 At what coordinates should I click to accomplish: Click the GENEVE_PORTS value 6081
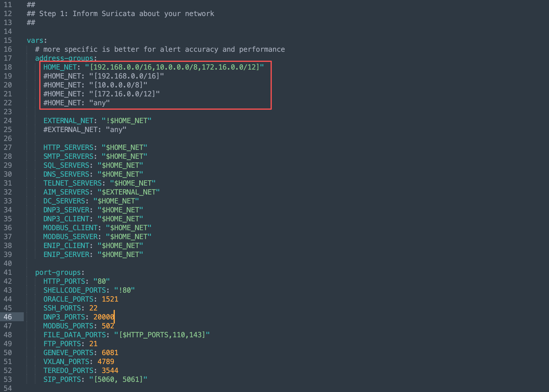pyautogui.click(x=110, y=353)
